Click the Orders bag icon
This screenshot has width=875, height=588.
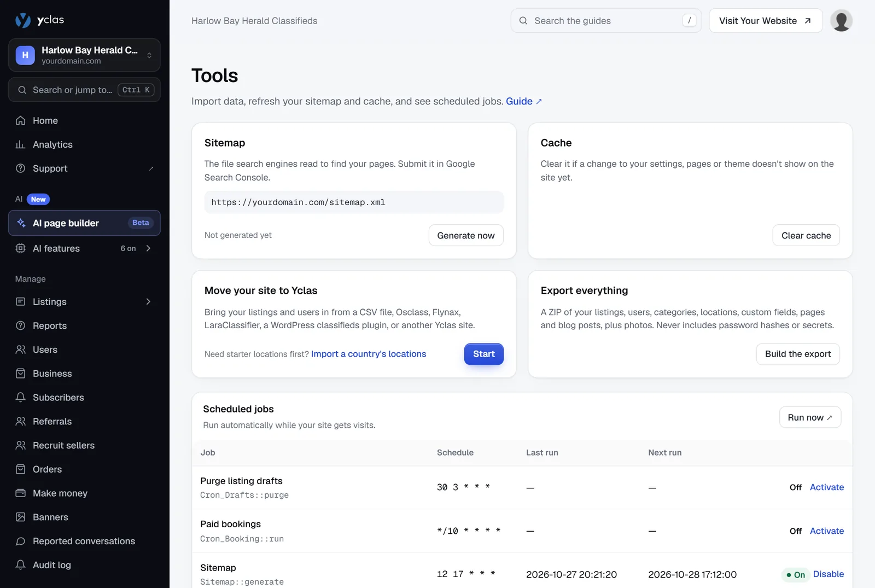point(21,469)
